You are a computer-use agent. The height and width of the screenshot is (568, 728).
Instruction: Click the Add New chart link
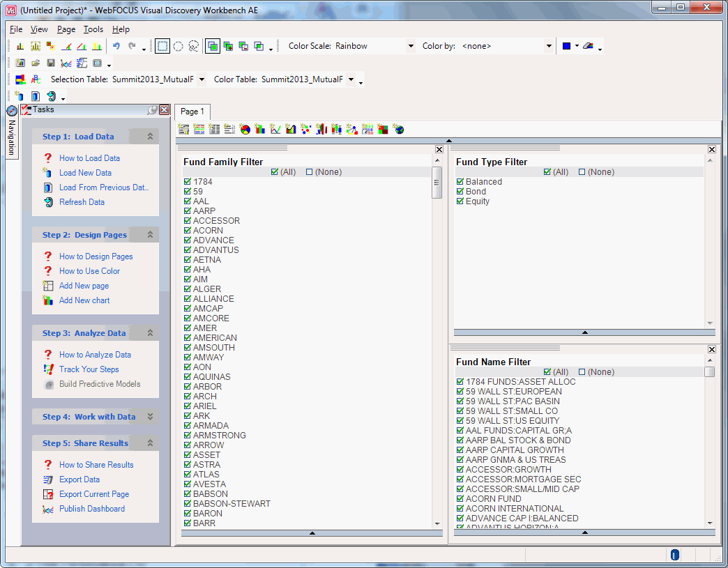tap(84, 300)
